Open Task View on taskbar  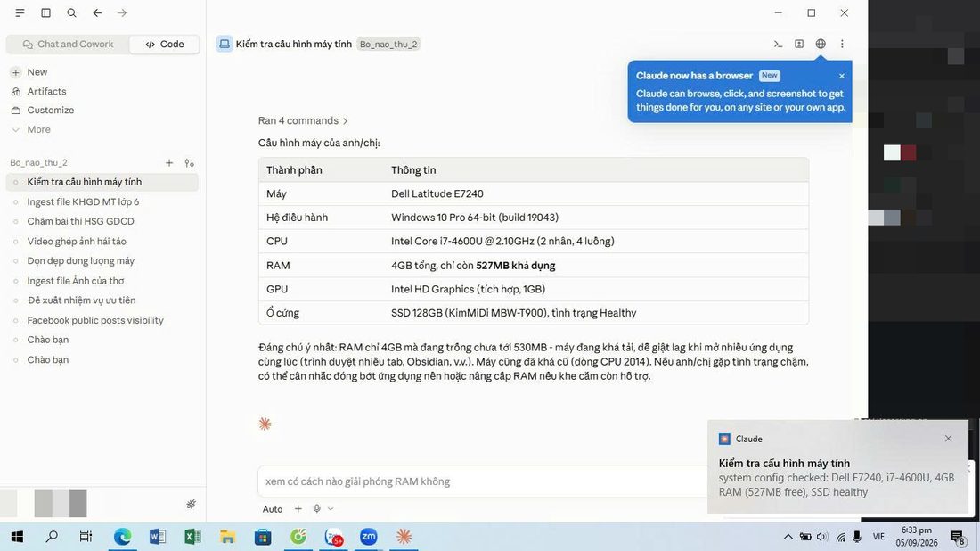tap(86, 537)
